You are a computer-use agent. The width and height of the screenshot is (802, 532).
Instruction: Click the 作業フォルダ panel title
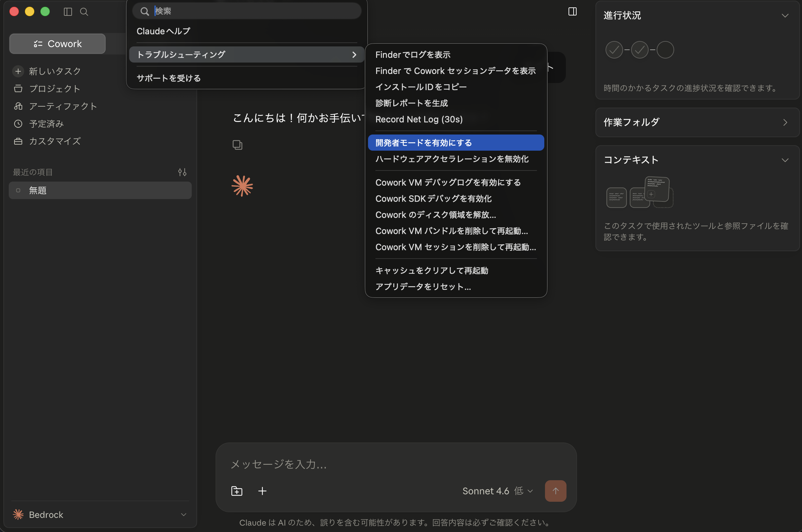(631, 122)
